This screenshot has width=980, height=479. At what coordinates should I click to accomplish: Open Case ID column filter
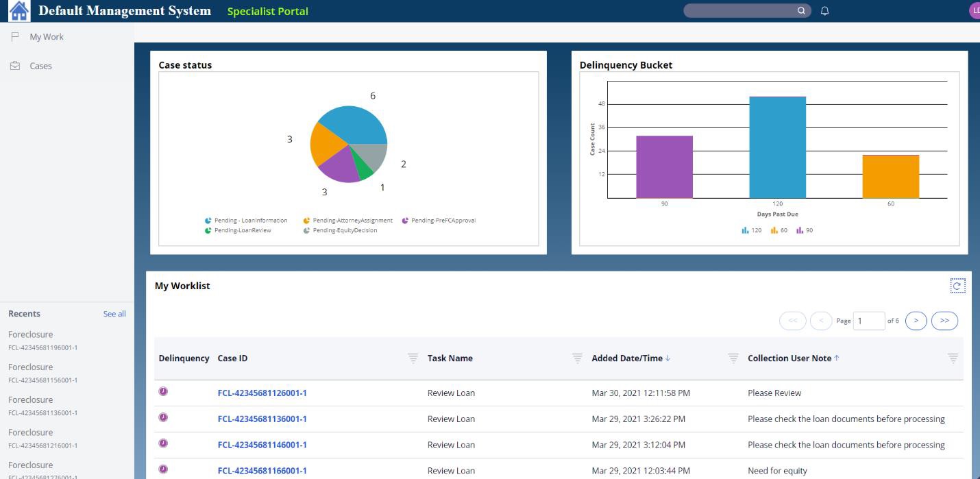(413, 358)
